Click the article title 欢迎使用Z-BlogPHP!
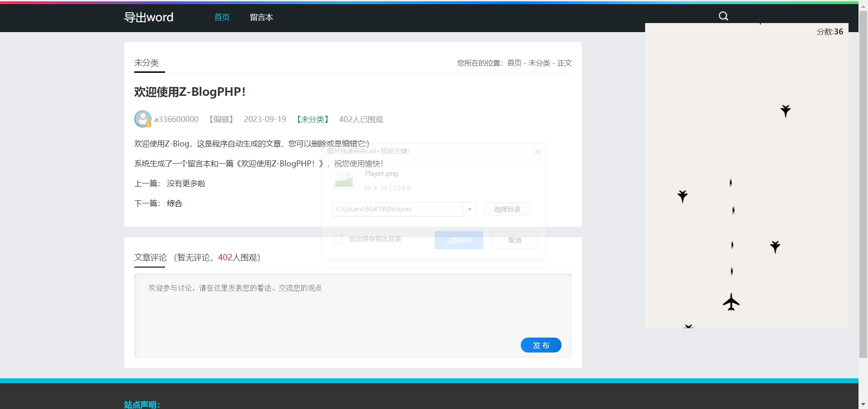This screenshot has width=868, height=409. 190,92
